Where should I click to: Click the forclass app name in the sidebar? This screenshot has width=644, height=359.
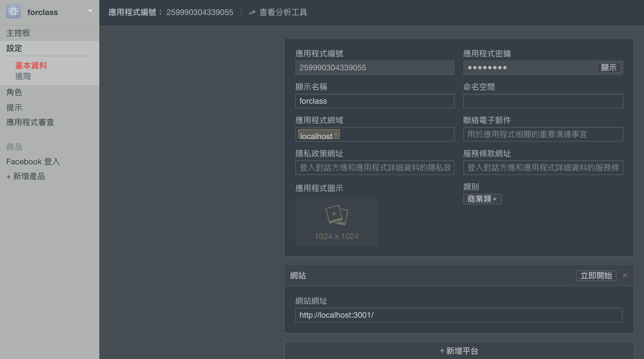pyautogui.click(x=43, y=12)
